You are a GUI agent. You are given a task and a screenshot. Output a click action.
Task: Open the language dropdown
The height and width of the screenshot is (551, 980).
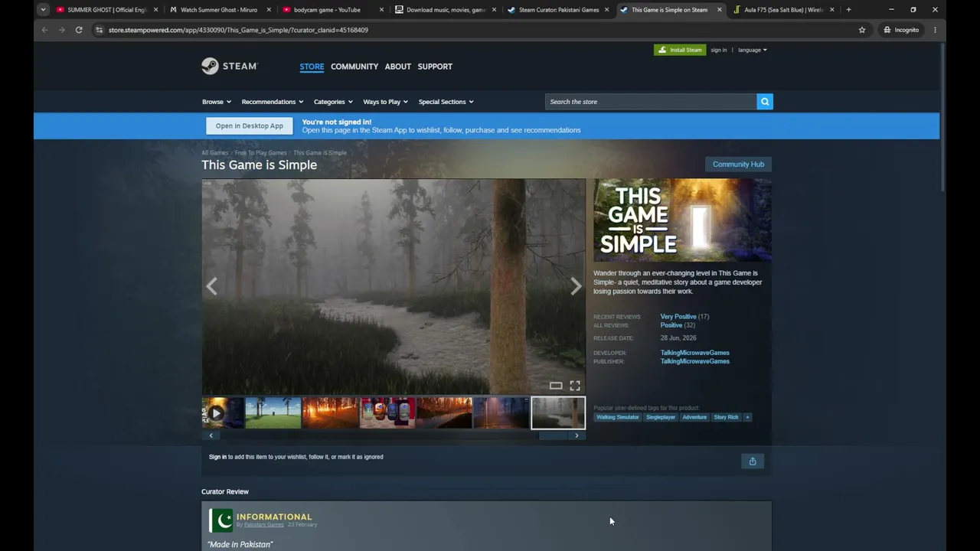[x=753, y=50]
